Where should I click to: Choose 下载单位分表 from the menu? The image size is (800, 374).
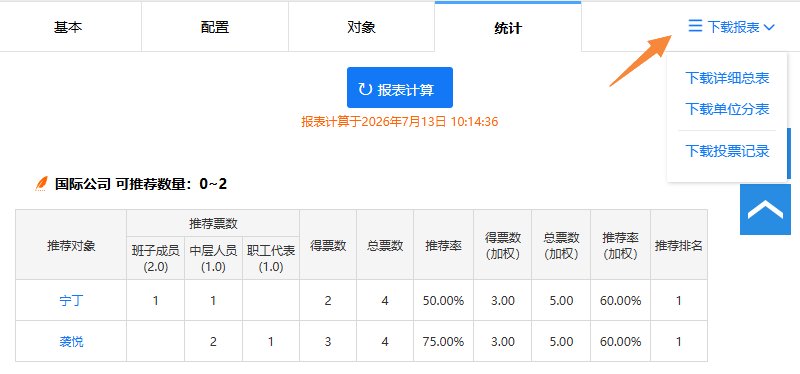click(727, 109)
